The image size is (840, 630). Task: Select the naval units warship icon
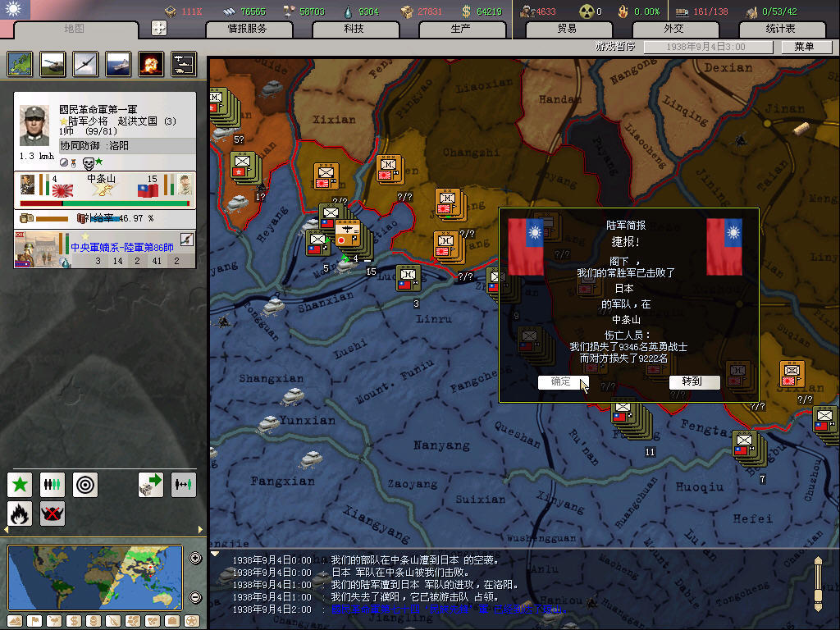point(118,63)
